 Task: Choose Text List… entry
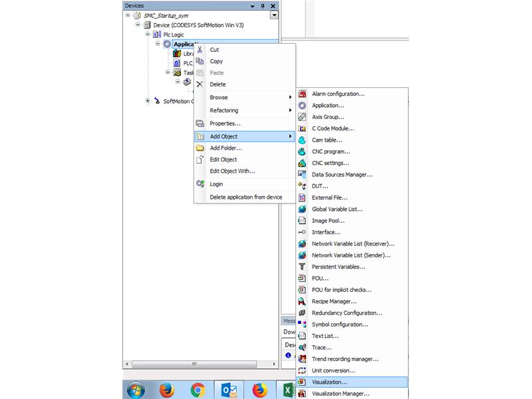tap(352, 336)
